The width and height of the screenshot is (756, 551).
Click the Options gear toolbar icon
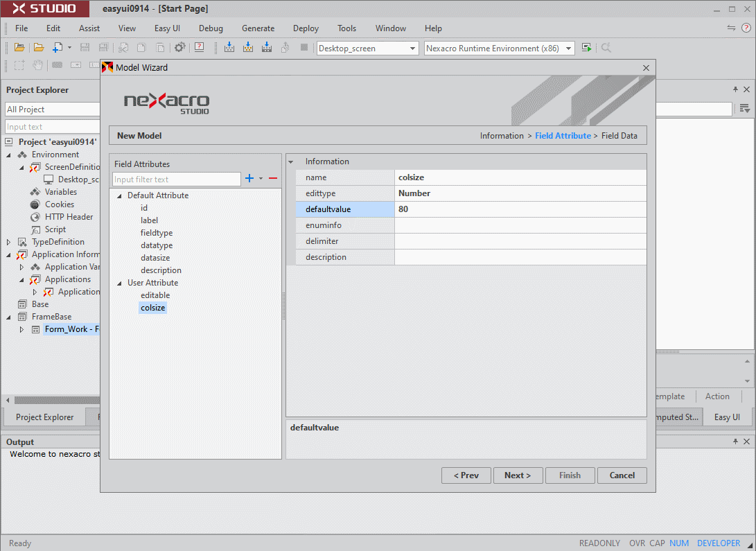tap(179, 48)
